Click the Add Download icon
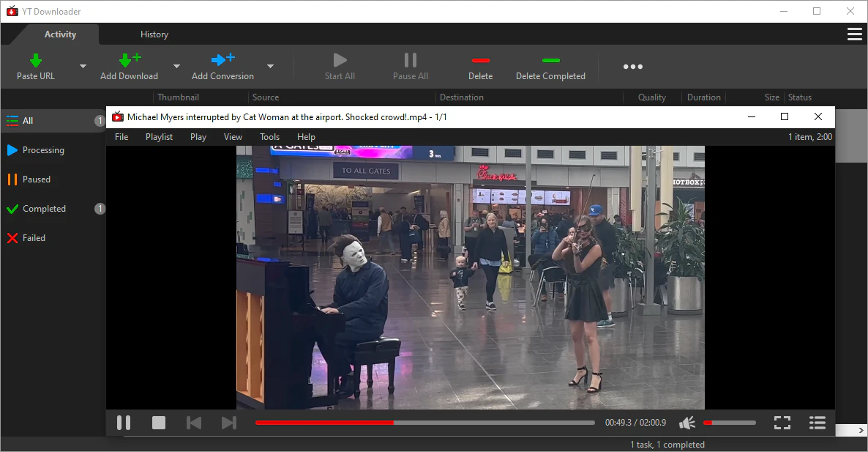868x452 pixels. pos(130,60)
